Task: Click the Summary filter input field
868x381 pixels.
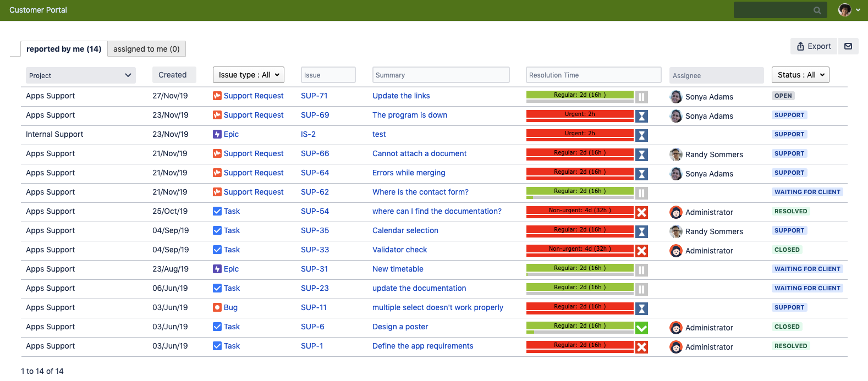Action: coord(441,75)
